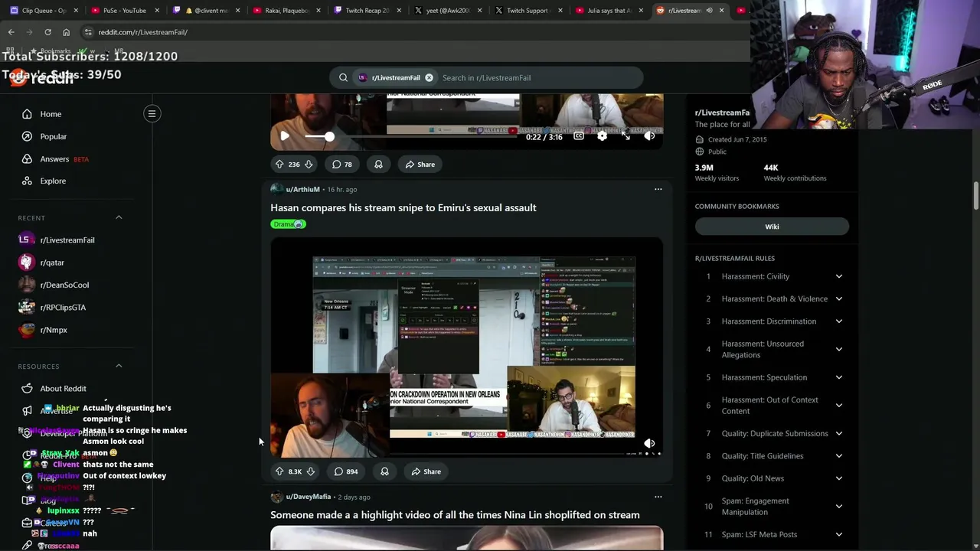Viewport: 980px width, 551px height.
Task: Open Popular feed from sidebar
Action: point(53,136)
